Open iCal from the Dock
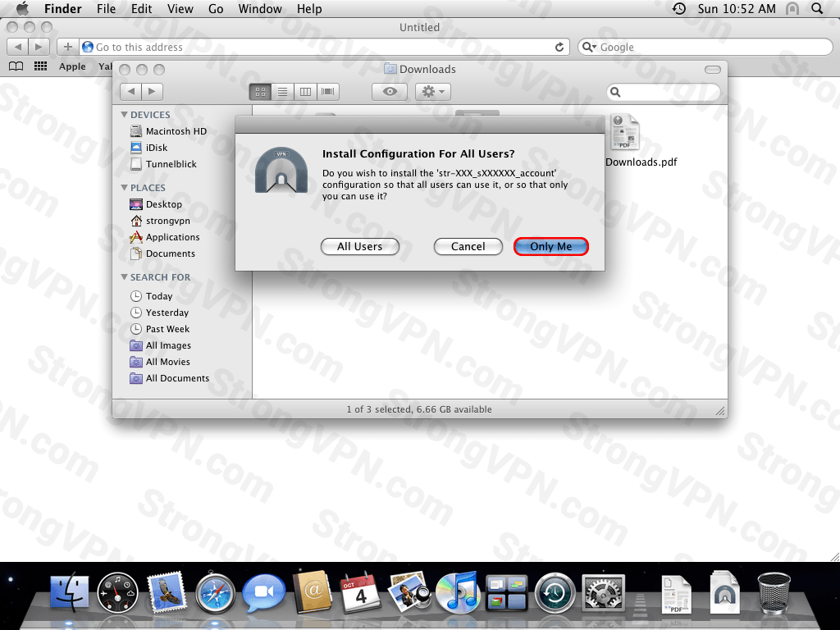Screen dimensions: 840x630 360,592
